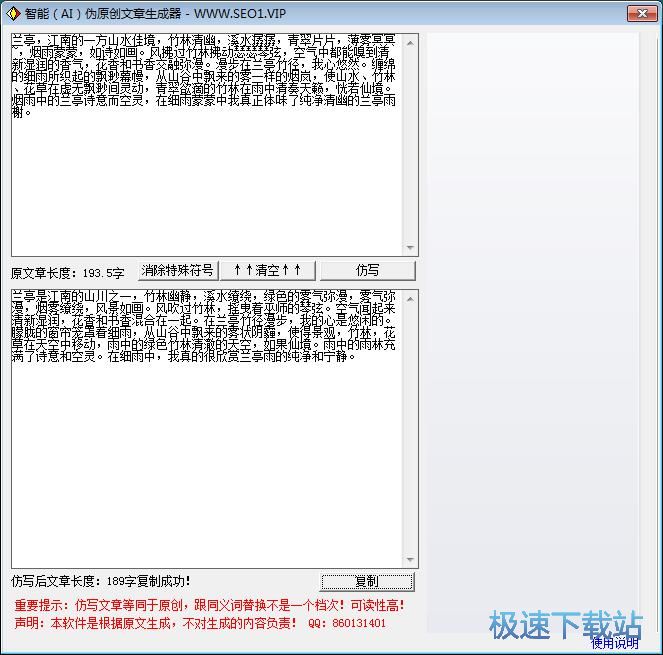Click the 消除特殊符号 button
The image size is (663, 655).
pyautogui.click(x=178, y=270)
